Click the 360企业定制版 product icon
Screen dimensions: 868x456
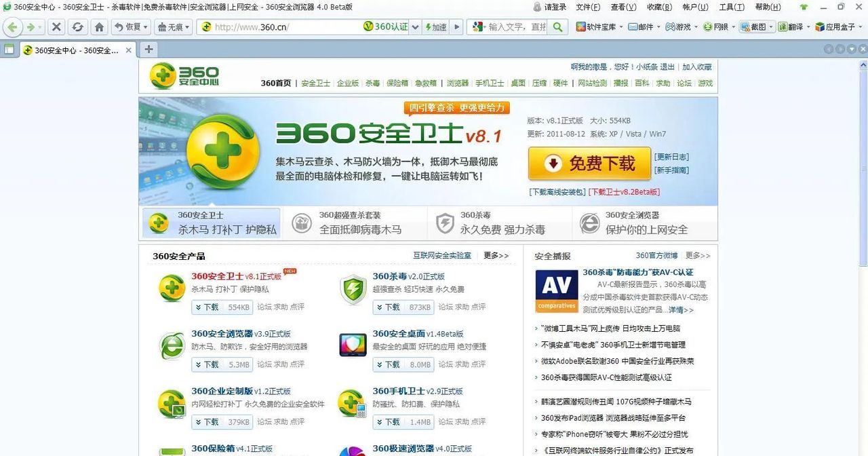click(172, 404)
